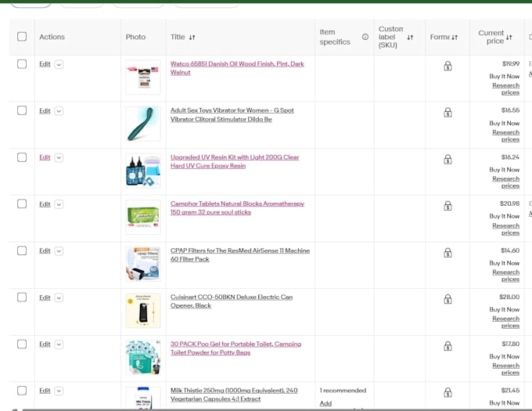The image size is (532, 411).
Task: Click format lock icon for Poo Gel row
Action: coord(448,346)
